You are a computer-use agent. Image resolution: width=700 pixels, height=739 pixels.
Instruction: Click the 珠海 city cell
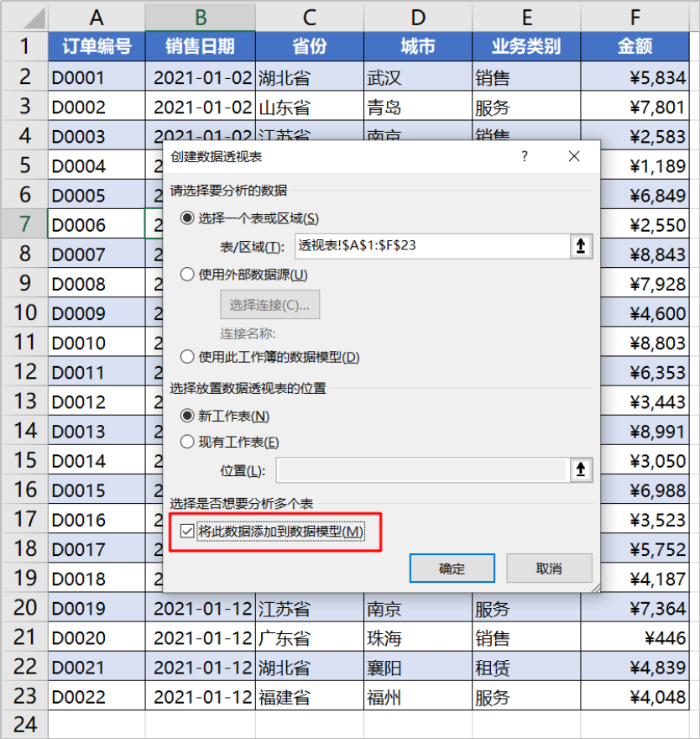(x=417, y=638)
